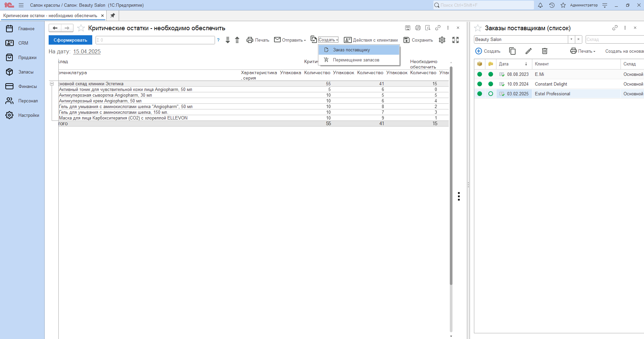Select order row Constant Delight
This screenshot has height=339, width=644.
559,84
